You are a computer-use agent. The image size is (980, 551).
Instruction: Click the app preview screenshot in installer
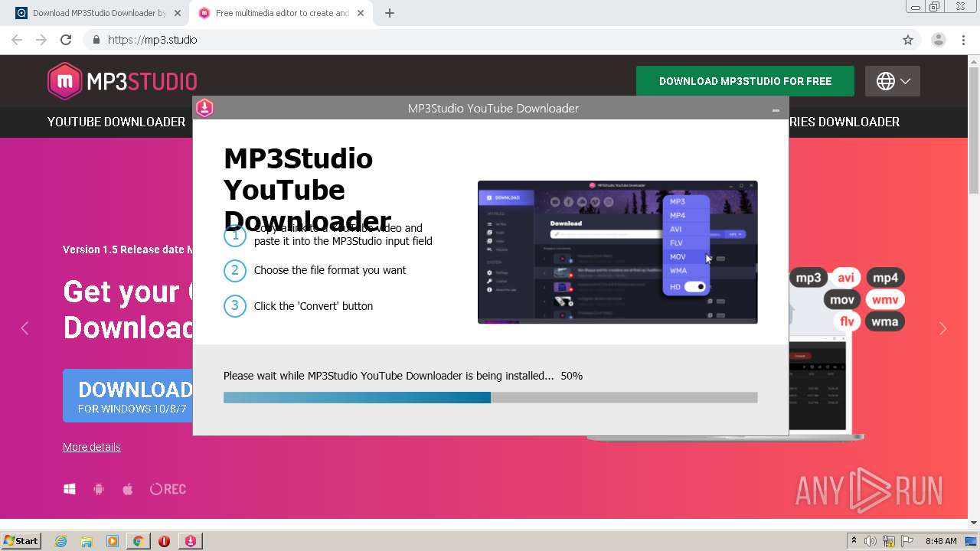point(617,252)
